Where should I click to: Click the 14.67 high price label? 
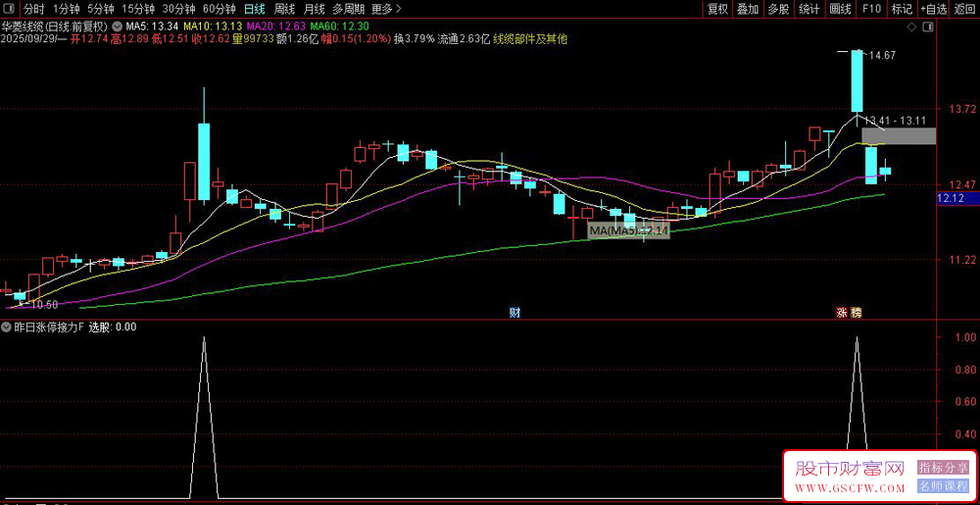[882, 55]
